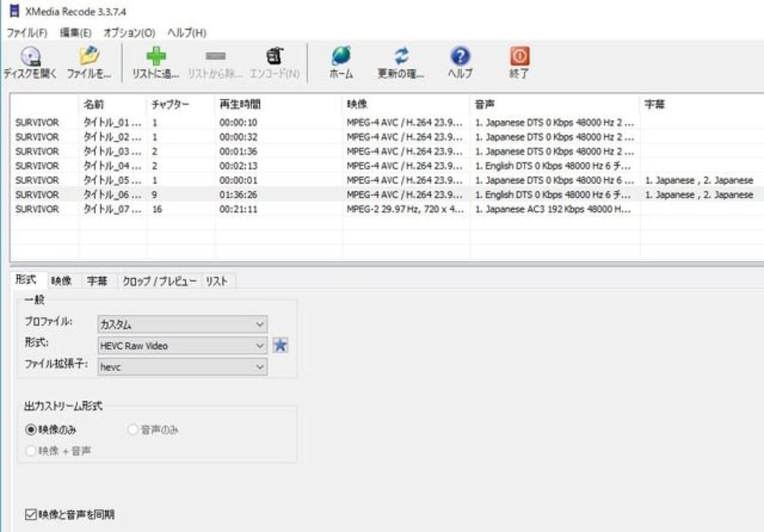
Task: Select the タイトル_07 row in the list
Action: 388,209
